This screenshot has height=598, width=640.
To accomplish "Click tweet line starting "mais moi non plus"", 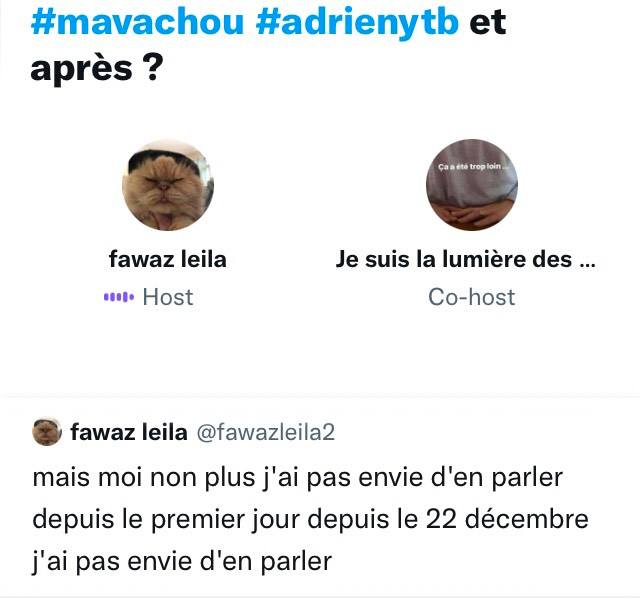I will click(298, 477).
